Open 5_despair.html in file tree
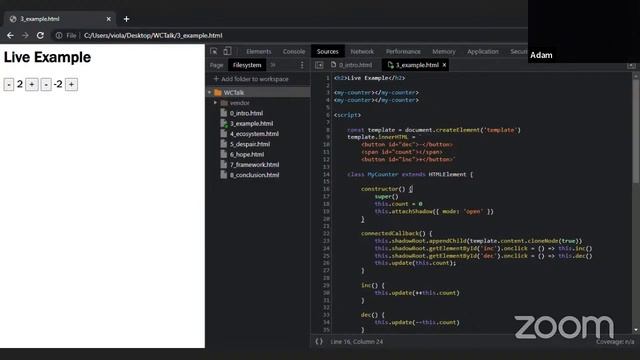 (250, 144)
